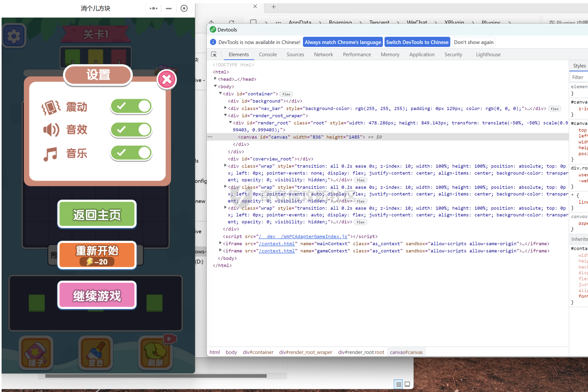The image size is (588, 392).
Task: Toggle the 音乐 music switch
Action: pos(131,153)
